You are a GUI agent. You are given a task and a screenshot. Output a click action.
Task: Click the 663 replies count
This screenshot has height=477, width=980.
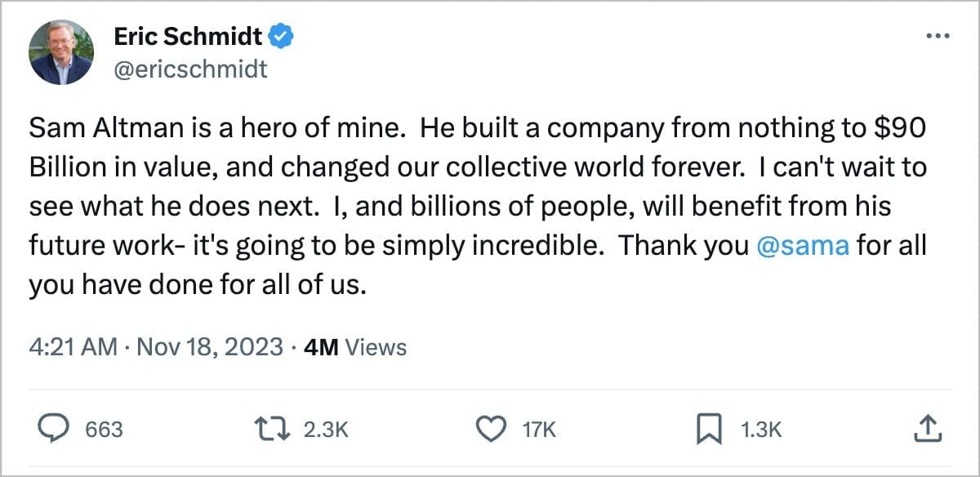coord(104,430)
